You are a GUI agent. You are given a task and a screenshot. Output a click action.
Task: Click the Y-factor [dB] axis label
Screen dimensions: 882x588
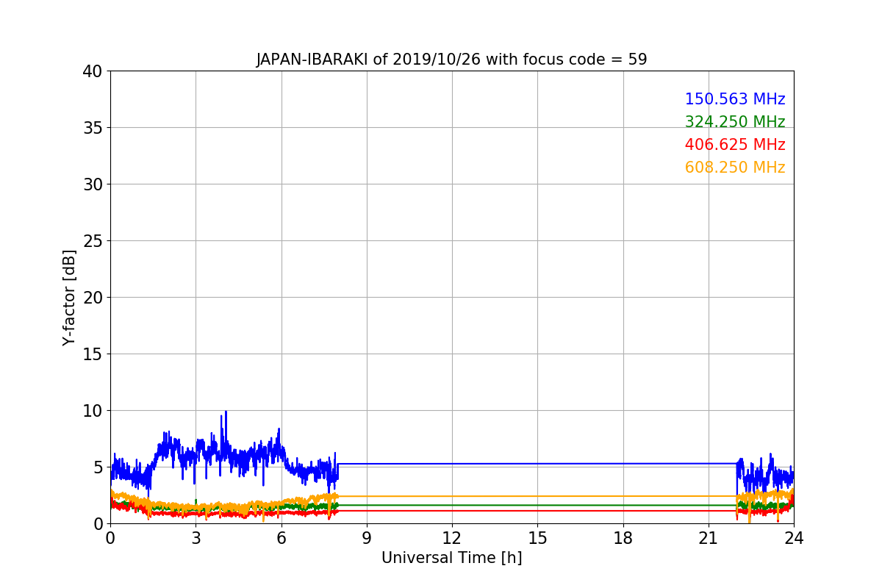pos(69,298)
